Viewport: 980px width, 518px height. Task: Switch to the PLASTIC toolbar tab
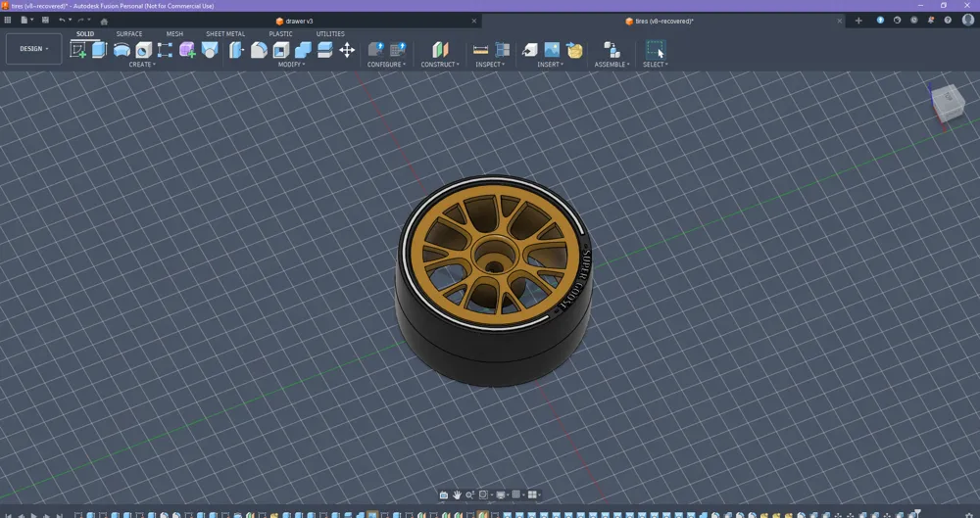pyautogui.click(x=280, y=33)
